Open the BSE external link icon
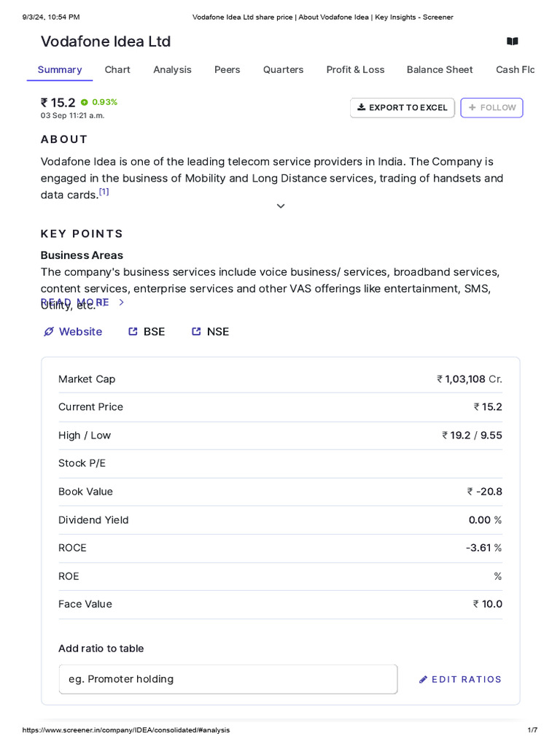Viewport: 560px width, 747px height. pos(133,332)
